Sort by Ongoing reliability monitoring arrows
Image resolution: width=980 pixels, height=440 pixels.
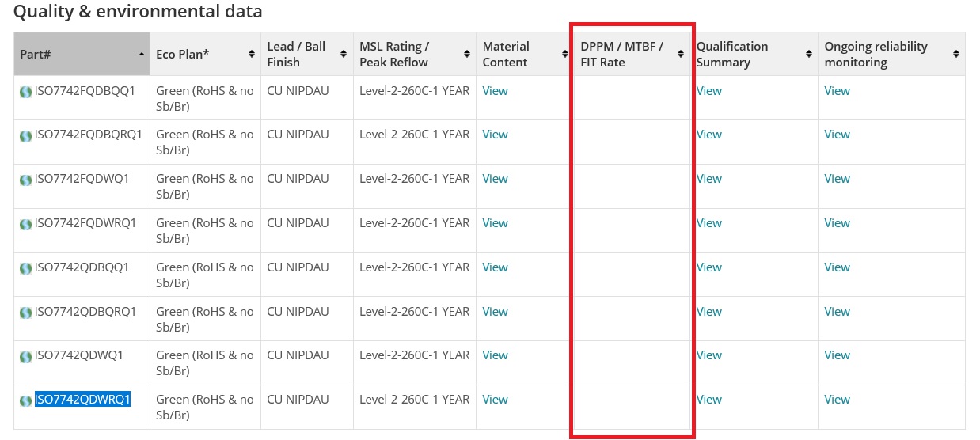(956, 54)
